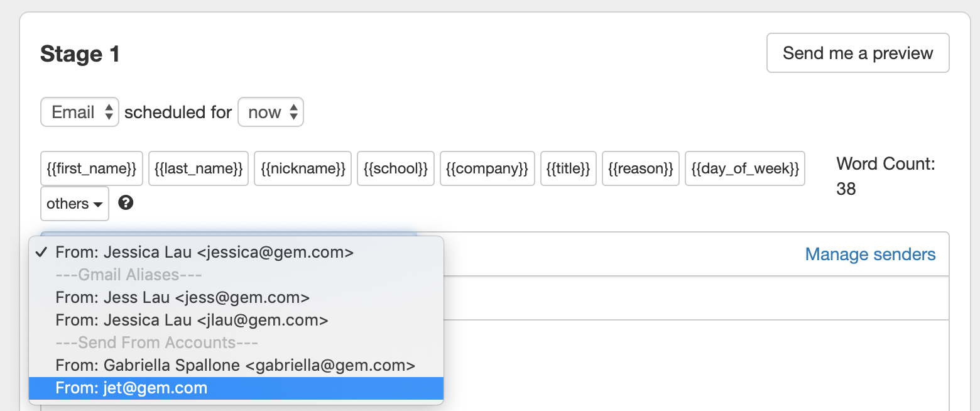Insert the {{last_name}} token
Screen dimensions: 980x411
[x=199, y=168]
